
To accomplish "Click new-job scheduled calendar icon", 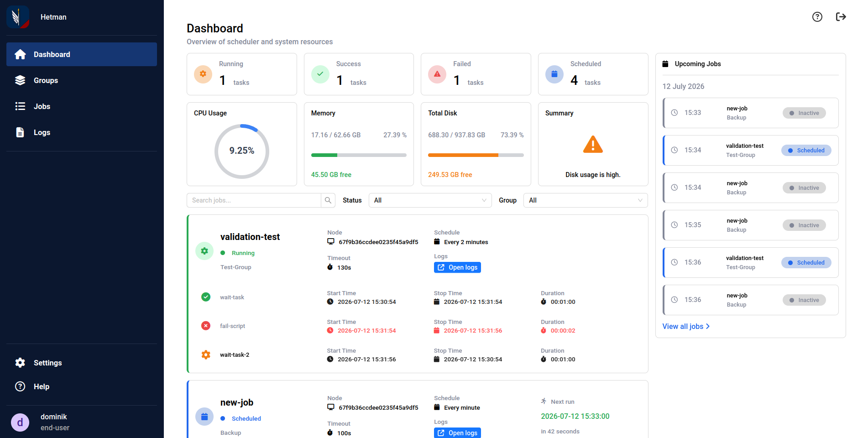I will point(204,417).
